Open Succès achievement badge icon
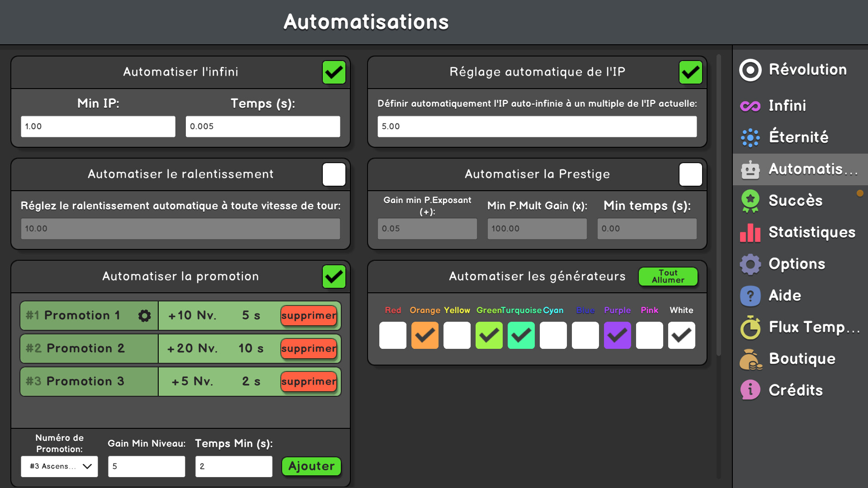The image size is (868, 488). [750, 201]
